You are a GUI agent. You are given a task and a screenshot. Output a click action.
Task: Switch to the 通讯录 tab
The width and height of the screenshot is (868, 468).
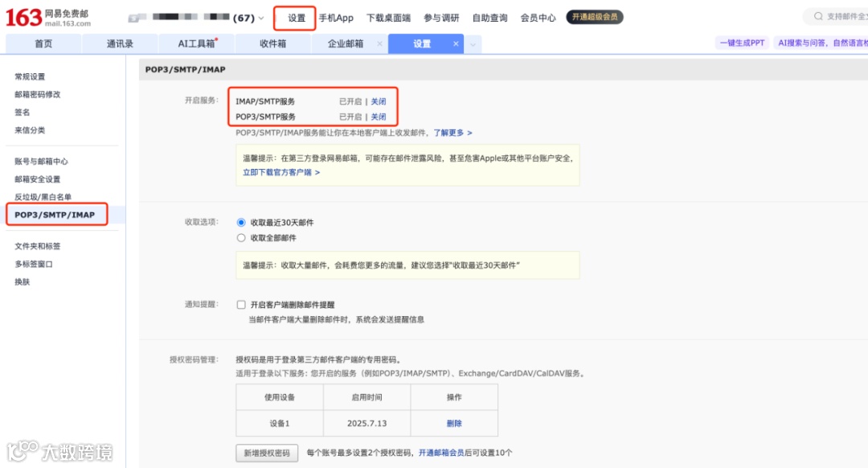coord(120,43)
